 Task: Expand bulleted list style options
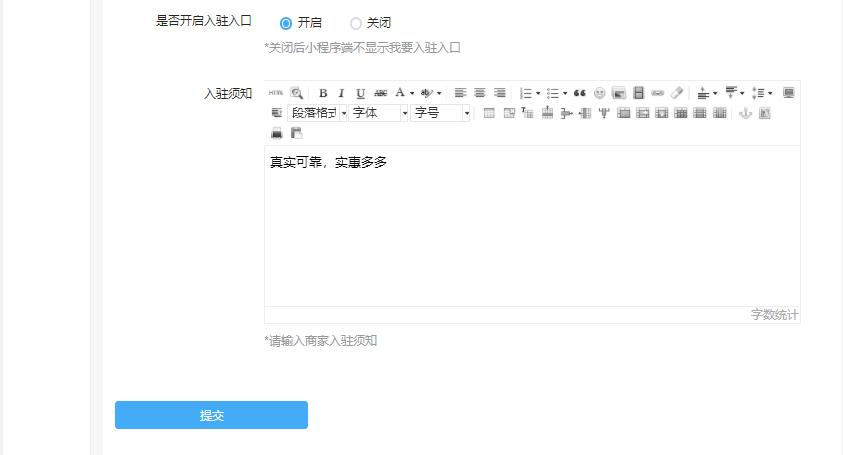pyautogui.click(x=565, y=94)
